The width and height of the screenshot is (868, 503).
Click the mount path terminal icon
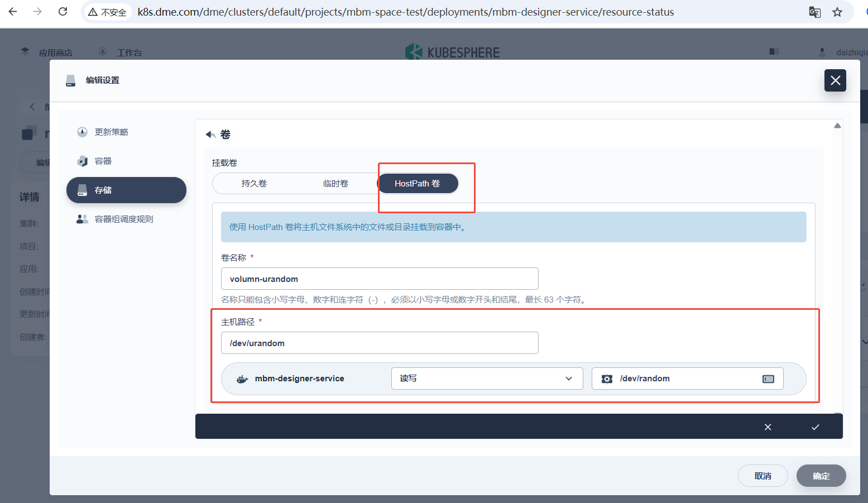[x=768, y=379]
